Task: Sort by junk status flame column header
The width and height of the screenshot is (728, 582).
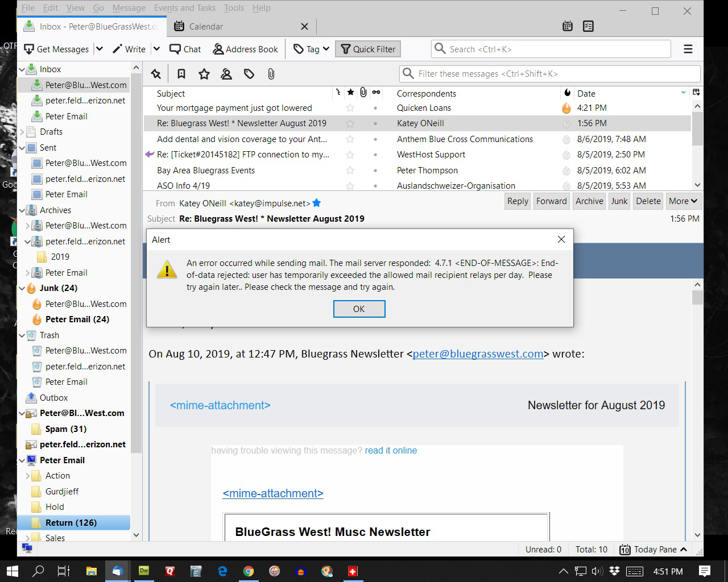Action: (567, 93)
